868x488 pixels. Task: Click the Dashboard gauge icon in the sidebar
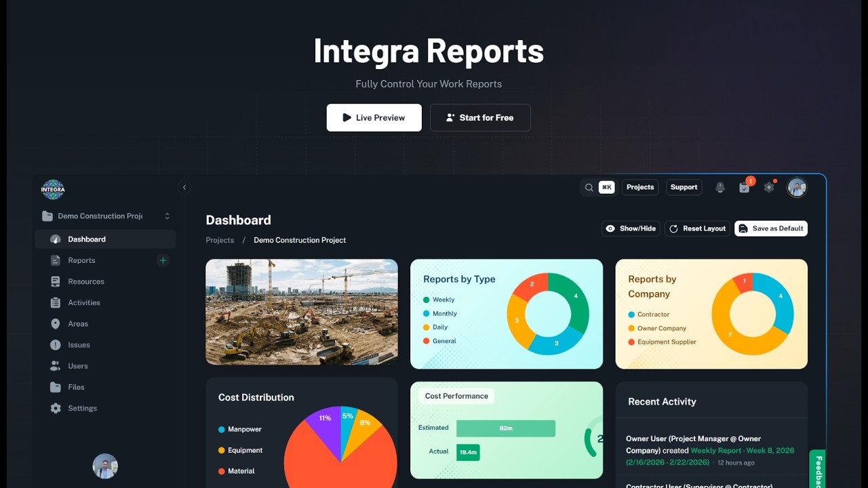pos(56,239)
